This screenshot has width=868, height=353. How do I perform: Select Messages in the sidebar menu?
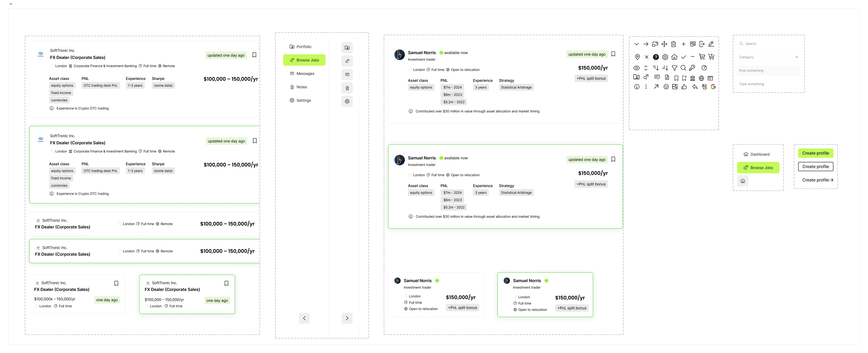(305, 73)
